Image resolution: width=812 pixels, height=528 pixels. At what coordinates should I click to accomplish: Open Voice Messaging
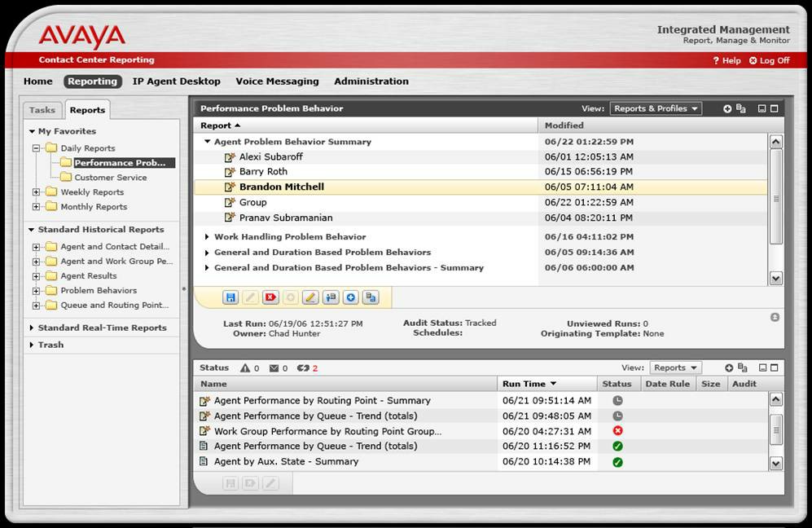point(277,81)
